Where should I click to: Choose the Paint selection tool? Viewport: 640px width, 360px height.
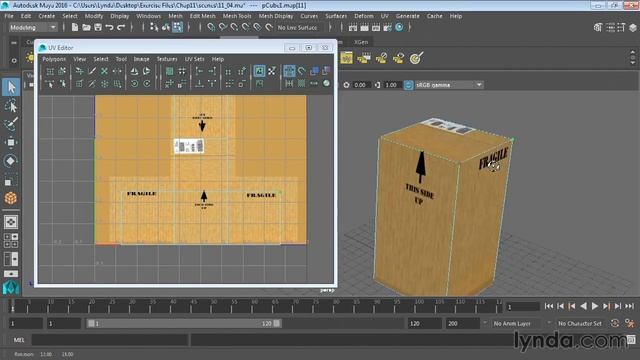click(11, 124)
